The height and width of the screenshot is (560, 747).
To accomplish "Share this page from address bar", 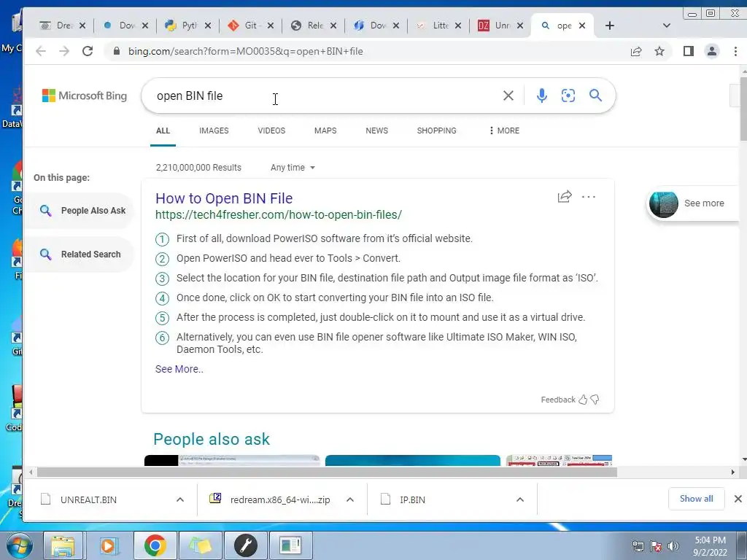I will click(636, 52).
